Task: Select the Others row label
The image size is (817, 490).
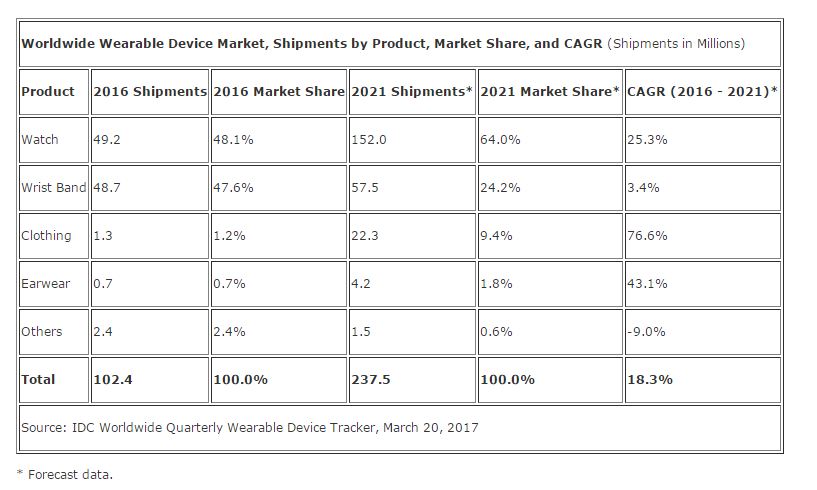Action: 42,331
